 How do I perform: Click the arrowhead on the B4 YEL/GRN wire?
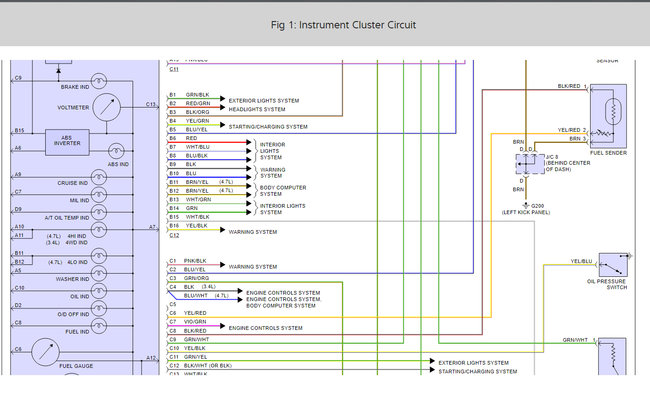pyautogui.click(x=223, y=125)
